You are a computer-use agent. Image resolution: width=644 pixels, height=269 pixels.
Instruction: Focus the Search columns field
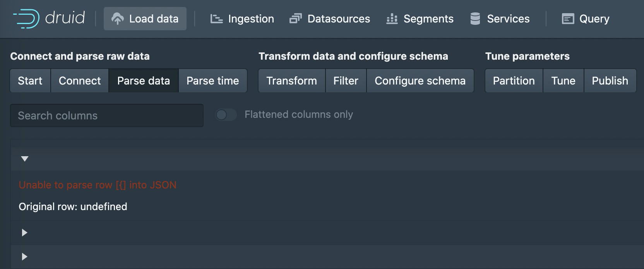coord(106,116)
